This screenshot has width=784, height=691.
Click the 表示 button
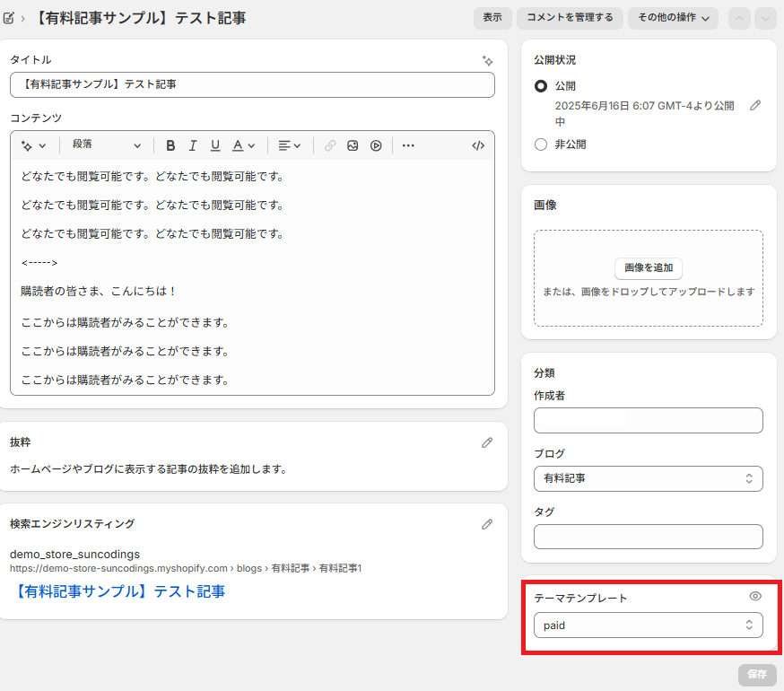(x=492, y=18)
